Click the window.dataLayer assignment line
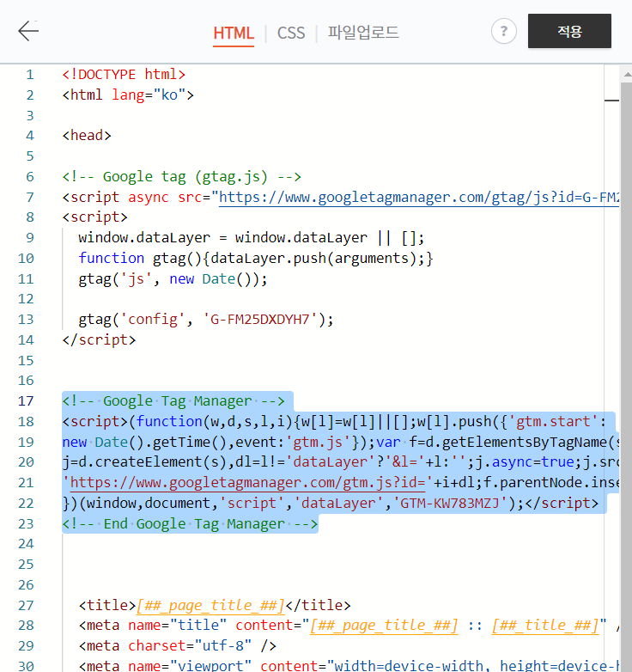 tap(251, 238)
